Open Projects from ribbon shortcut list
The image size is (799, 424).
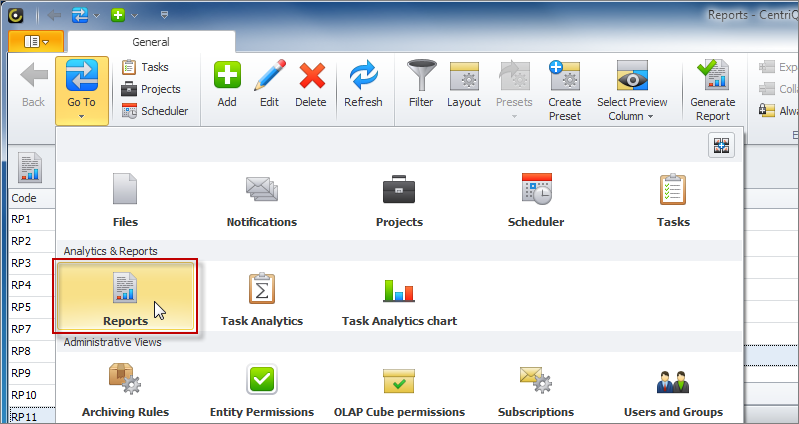click(151, 89)
